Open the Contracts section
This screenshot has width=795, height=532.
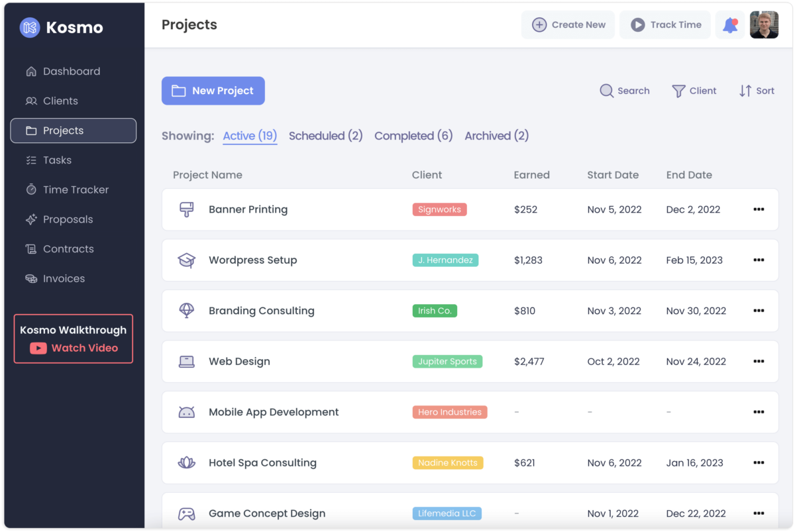tap(68, 248)
